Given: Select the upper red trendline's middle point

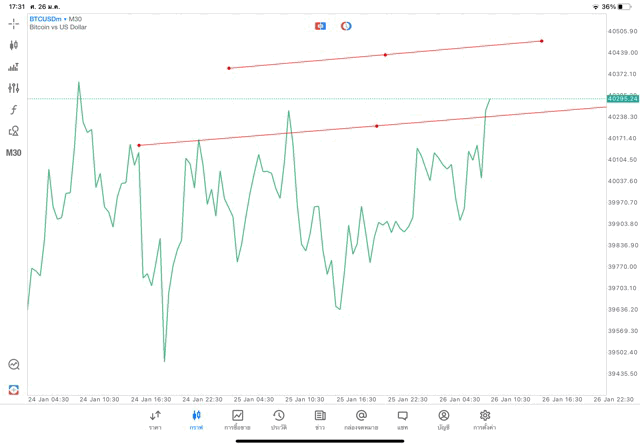Looking at the screenshot, I should (385, 55).
